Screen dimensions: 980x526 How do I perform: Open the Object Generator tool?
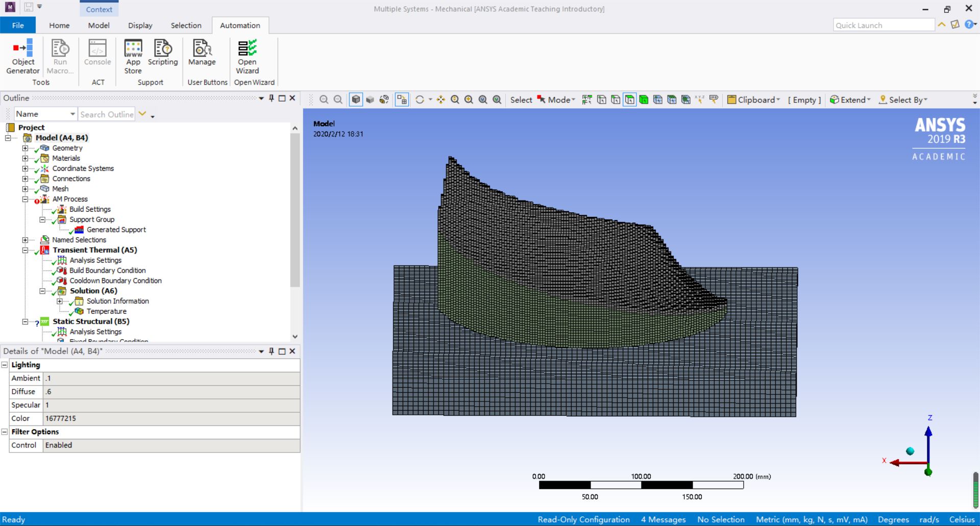tap(22, 56)
